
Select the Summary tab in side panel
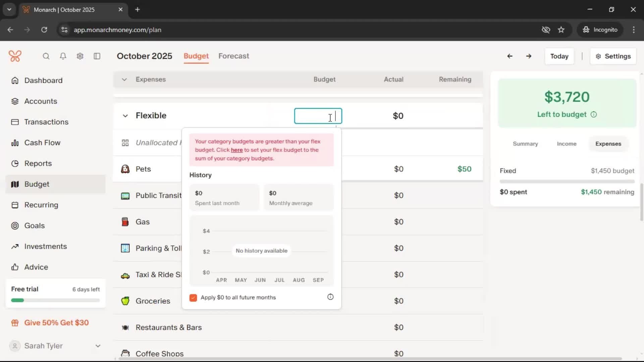coord(525,144)
